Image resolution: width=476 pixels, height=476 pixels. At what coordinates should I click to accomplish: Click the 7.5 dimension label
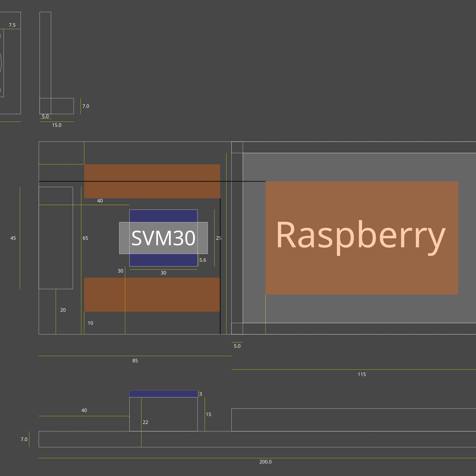tap(12, 25)
